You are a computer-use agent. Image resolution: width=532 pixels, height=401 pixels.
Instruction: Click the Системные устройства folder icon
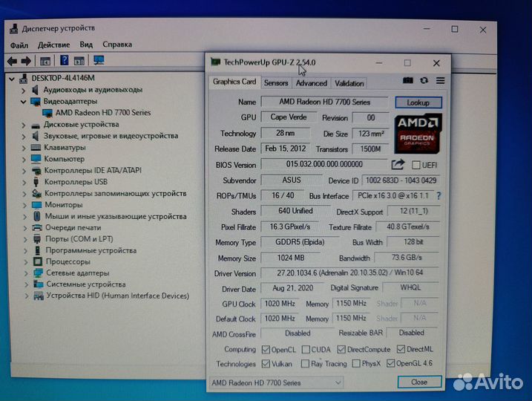39,284
